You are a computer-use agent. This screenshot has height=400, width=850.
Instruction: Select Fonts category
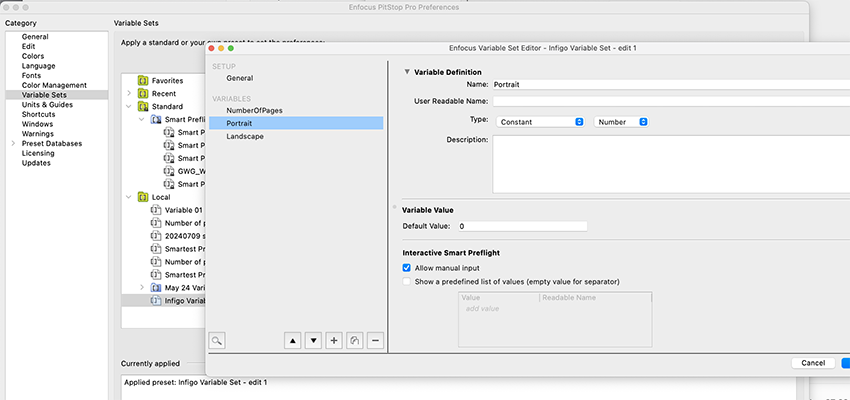pos(31,76)
